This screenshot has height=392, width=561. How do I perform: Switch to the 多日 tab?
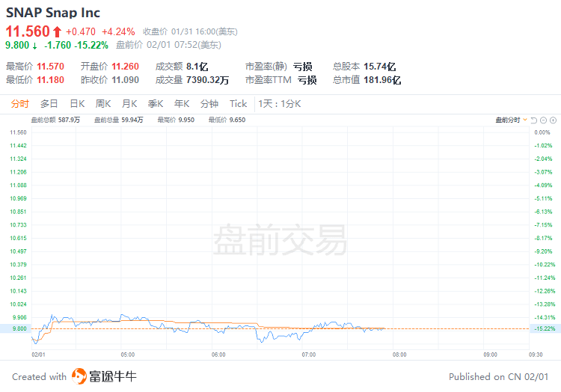tap(49, 104)
